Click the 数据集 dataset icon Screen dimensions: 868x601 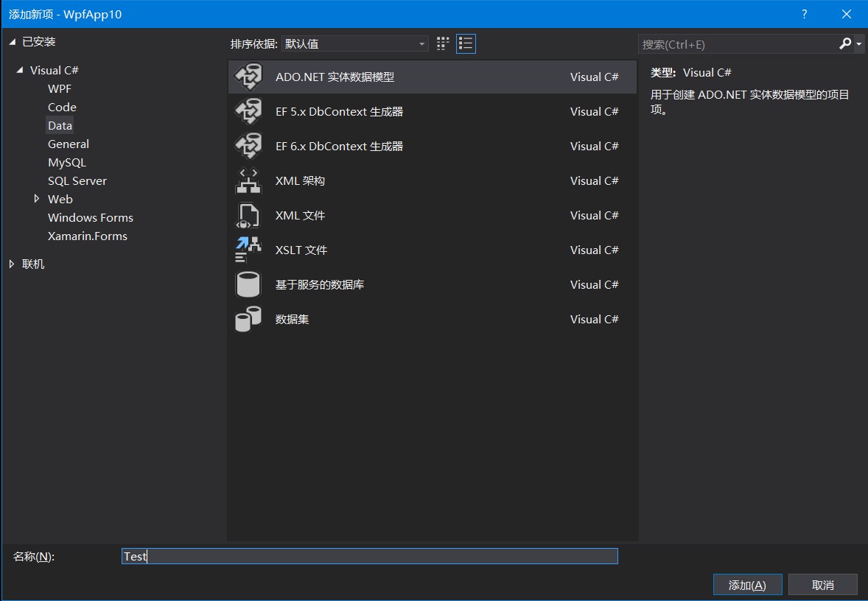coord(248,320)
